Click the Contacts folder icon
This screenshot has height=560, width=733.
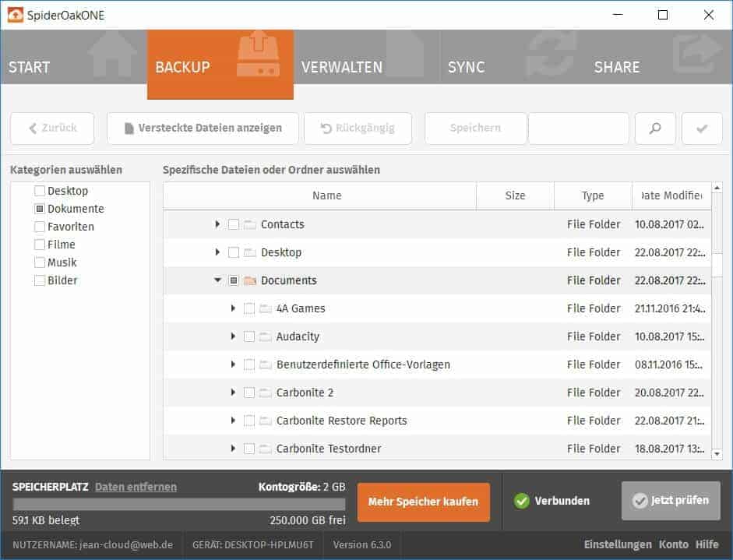[249, 225]
